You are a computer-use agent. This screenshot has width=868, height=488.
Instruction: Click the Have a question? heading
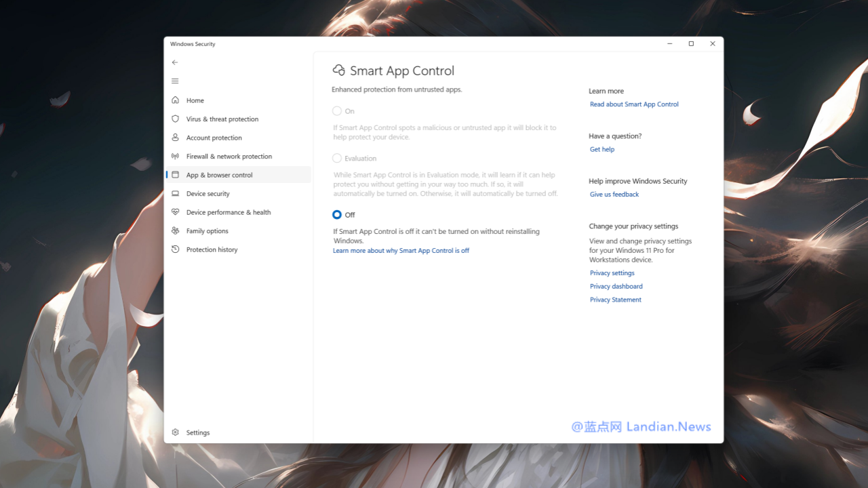[x=615, y=136]
